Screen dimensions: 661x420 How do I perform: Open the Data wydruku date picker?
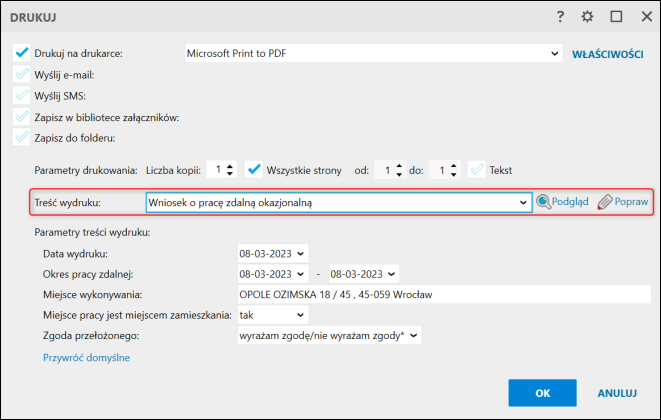point(302,252)
